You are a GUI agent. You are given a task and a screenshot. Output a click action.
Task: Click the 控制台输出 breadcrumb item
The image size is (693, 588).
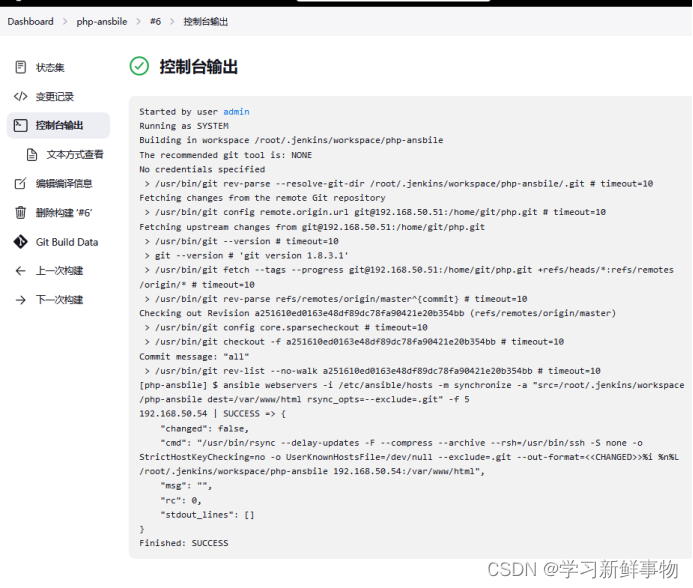[206, 22]
